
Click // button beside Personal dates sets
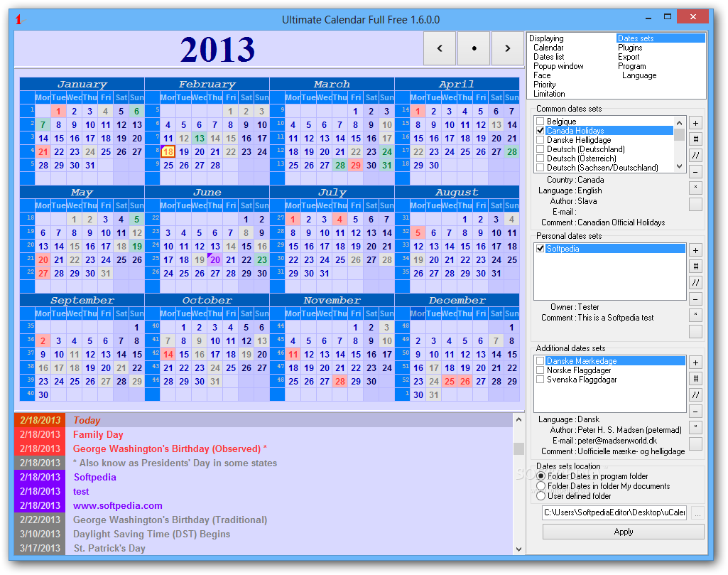click(x=695, y=283)
